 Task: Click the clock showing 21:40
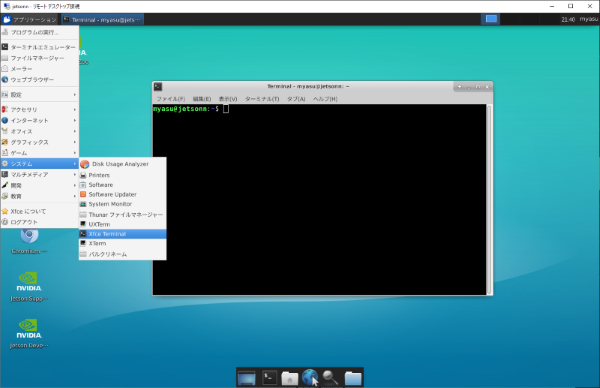click(568, 20)
